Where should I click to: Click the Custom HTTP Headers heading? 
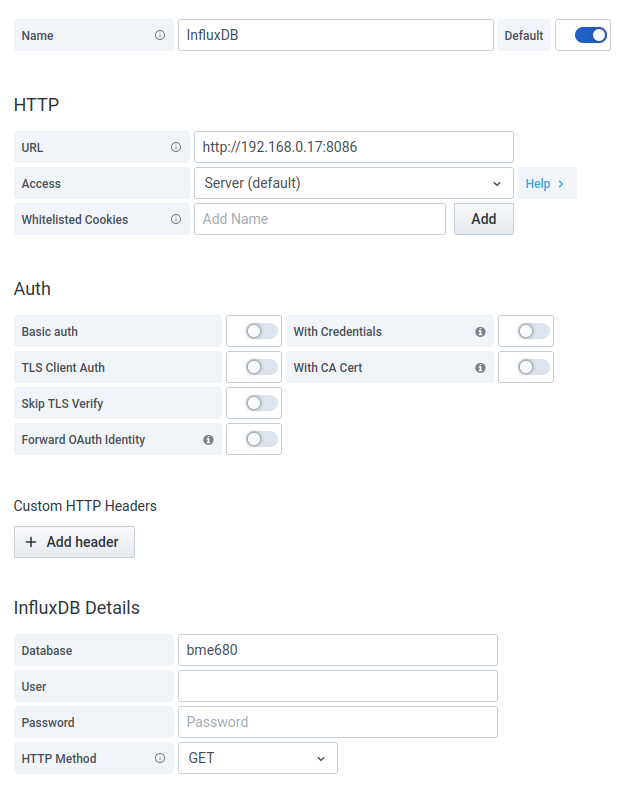(85, 506)
